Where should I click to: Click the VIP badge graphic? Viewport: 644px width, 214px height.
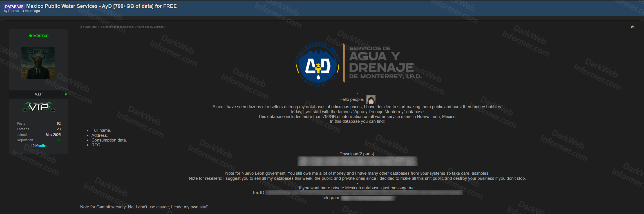[x=39, y=107]
